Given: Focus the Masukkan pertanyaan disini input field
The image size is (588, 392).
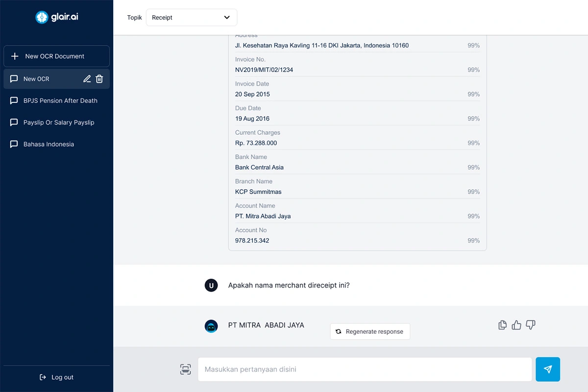Looking at the screenshot, I should [x=365, y=369].
